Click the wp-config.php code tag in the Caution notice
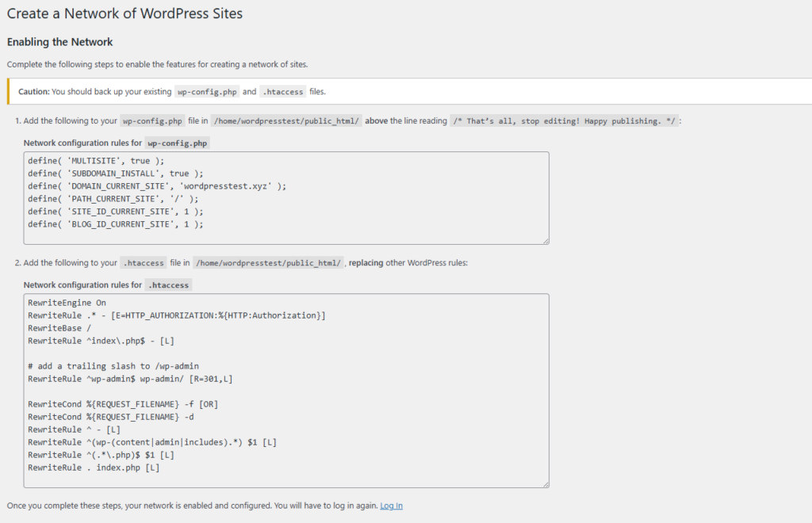Viewport: 812px width, 523px height. [x=207, y=92]
